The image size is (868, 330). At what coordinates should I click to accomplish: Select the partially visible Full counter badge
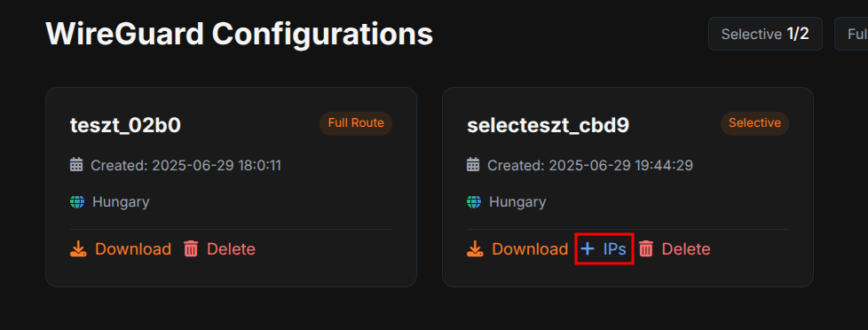click(851, 34)
